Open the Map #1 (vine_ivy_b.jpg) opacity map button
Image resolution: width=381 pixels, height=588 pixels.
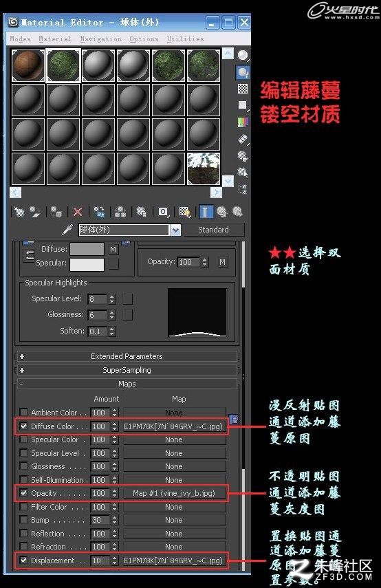(175, 493)
